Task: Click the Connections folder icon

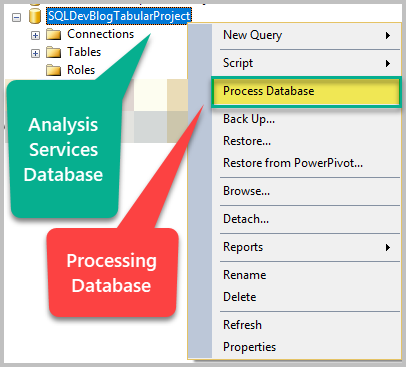Action: click(53, 34)
